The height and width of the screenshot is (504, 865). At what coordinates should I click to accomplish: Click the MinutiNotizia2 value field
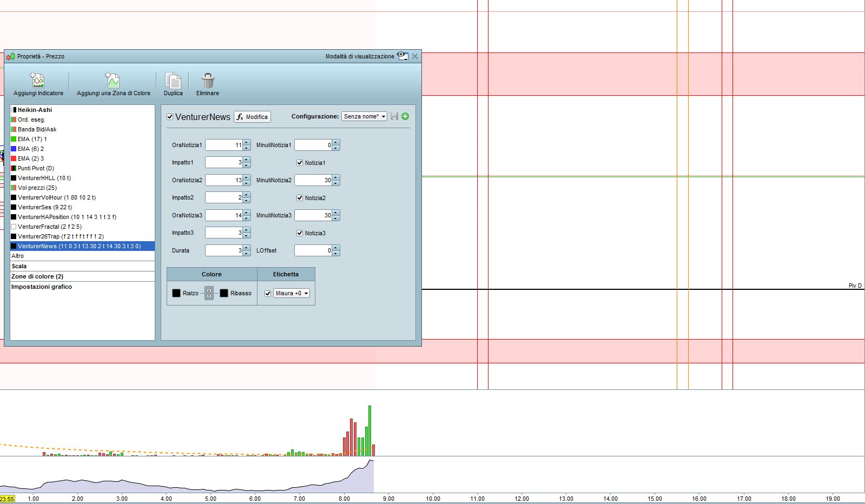pyautogui.click(x=313, y=180)
